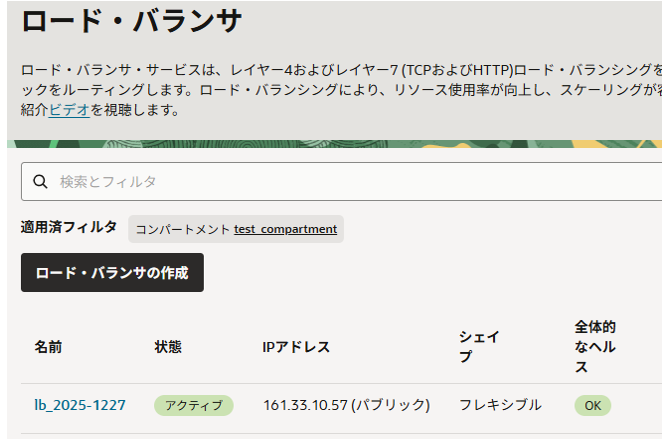
Task: Sort by the 名前 column header
Action: coord(48,347)
